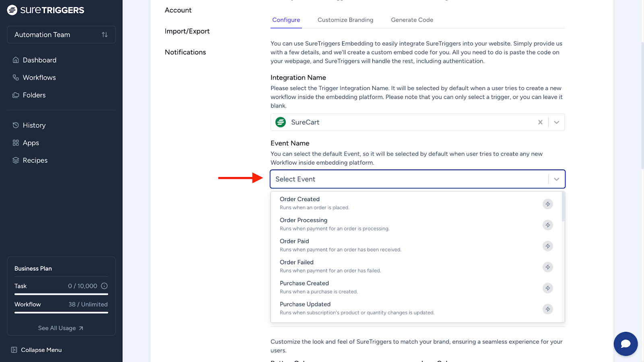This screenshot has width=644, height=362.
Task: Collapse the Select Event dropdown chevron
Action: click(556, 179)
